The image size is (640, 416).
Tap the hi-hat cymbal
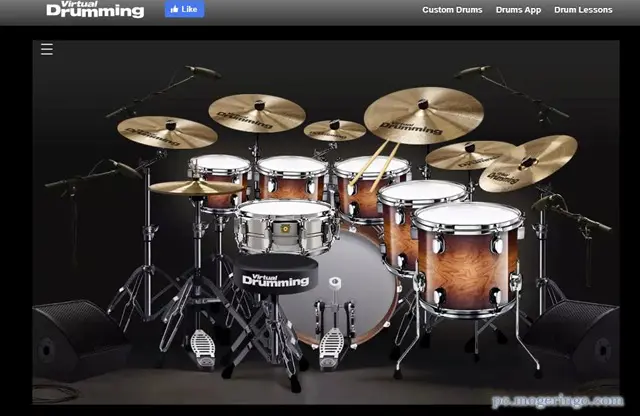pyautogui.click(x=196, y=187)
